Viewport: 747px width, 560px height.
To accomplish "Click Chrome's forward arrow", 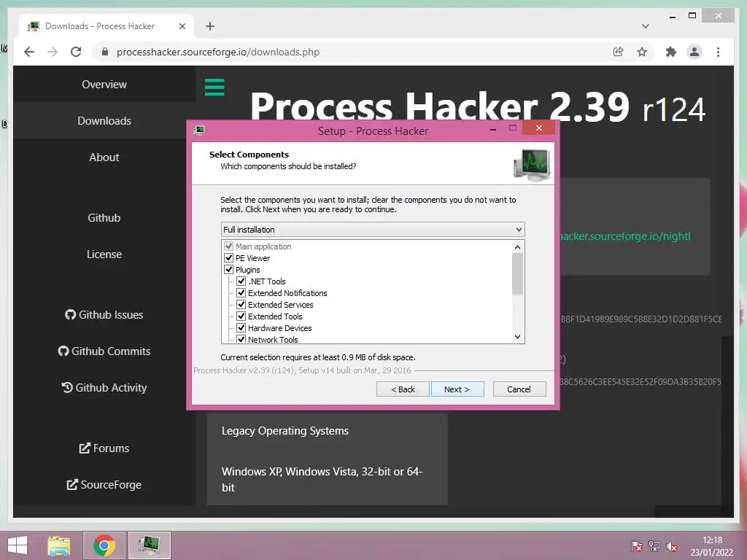I will pyautogui.click(x=53, y=52).
